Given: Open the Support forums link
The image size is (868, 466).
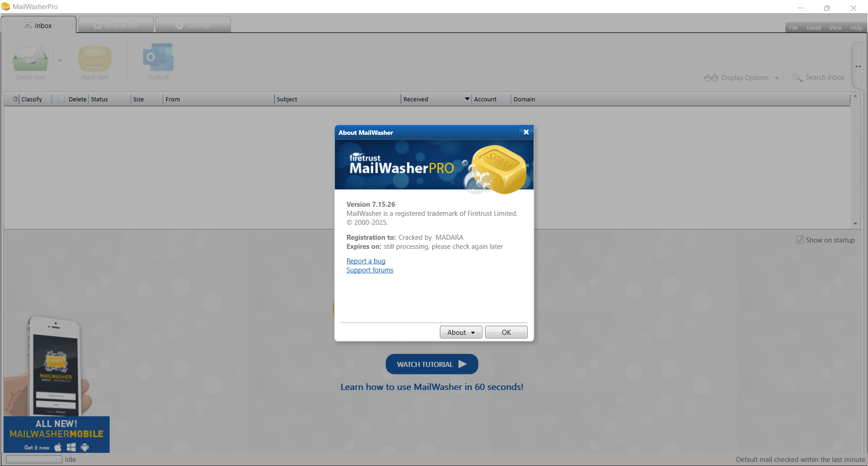Looking at the screenshot, I should (x=370, y=270).
